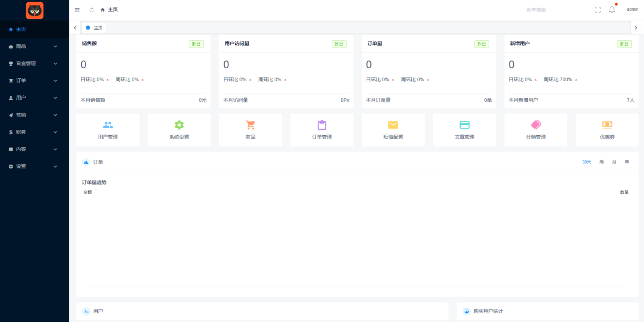Open 用户管理 shortcut card

tap(108, 130)
